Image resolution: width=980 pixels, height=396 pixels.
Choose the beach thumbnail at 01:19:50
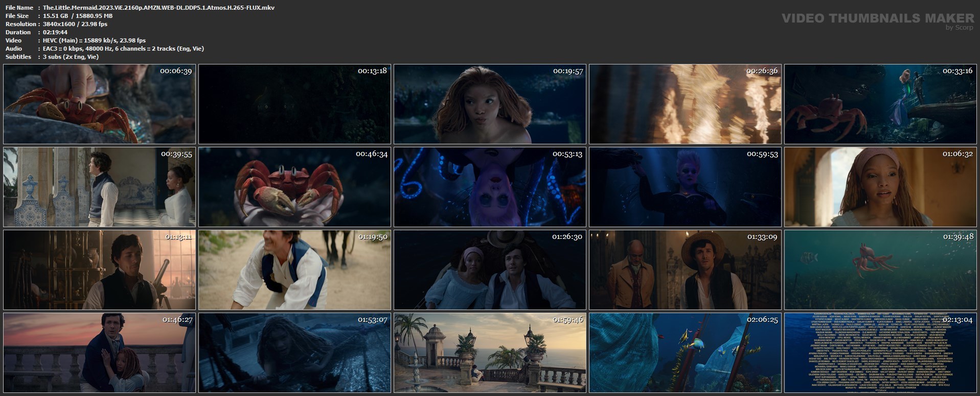294,270
